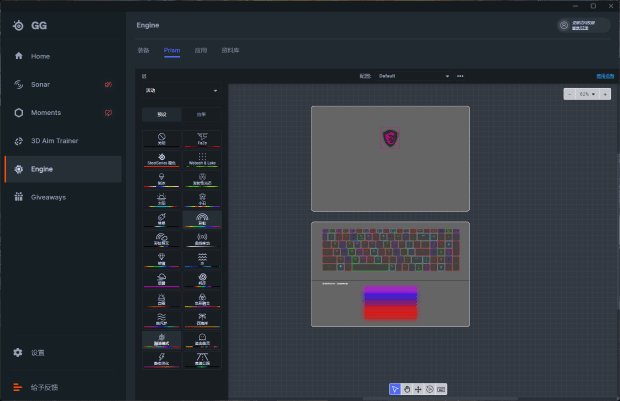Viewport: 620px width, 401px height.
Task: Open settings via the gear icon
Action: (18, 352)
